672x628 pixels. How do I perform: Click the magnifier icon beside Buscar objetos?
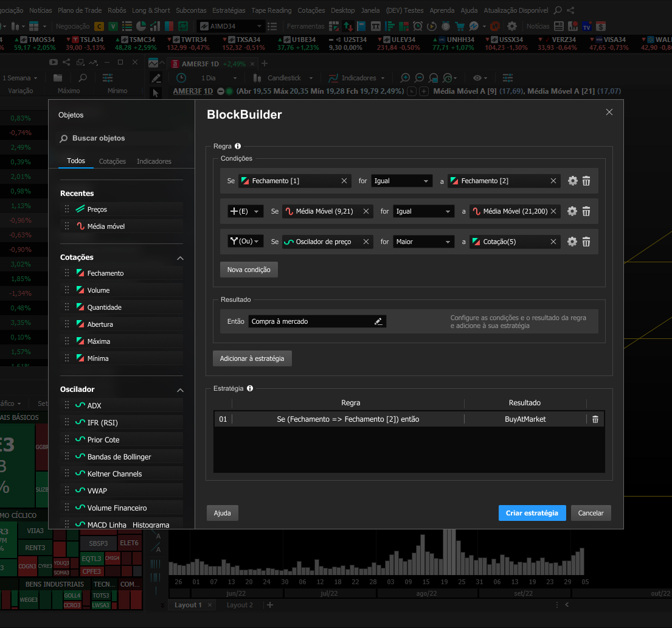[x=64, y=138]
